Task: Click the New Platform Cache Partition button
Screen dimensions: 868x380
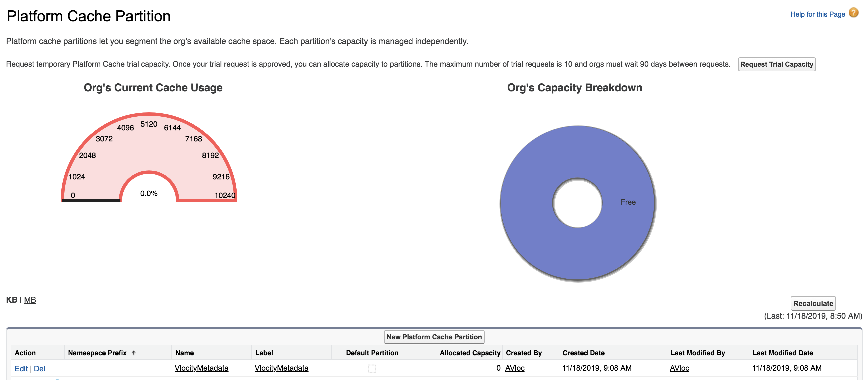Action: (434, 337)
